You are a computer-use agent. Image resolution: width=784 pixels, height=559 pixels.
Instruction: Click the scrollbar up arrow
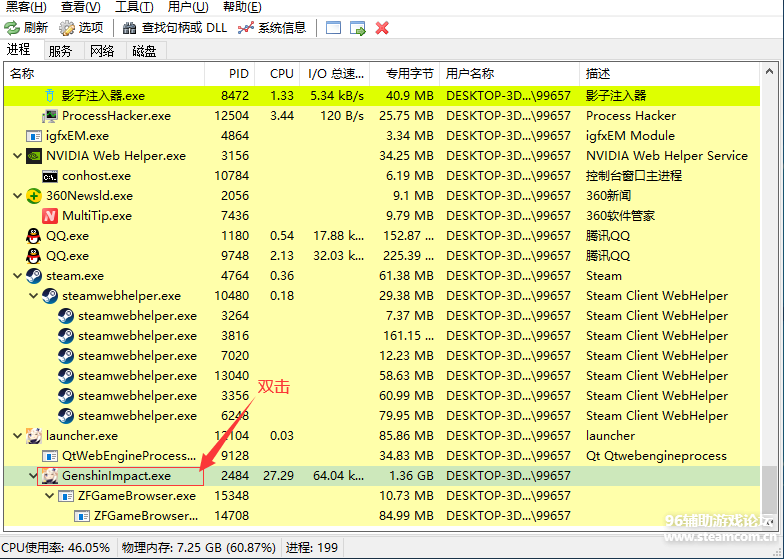click(770, 72)
